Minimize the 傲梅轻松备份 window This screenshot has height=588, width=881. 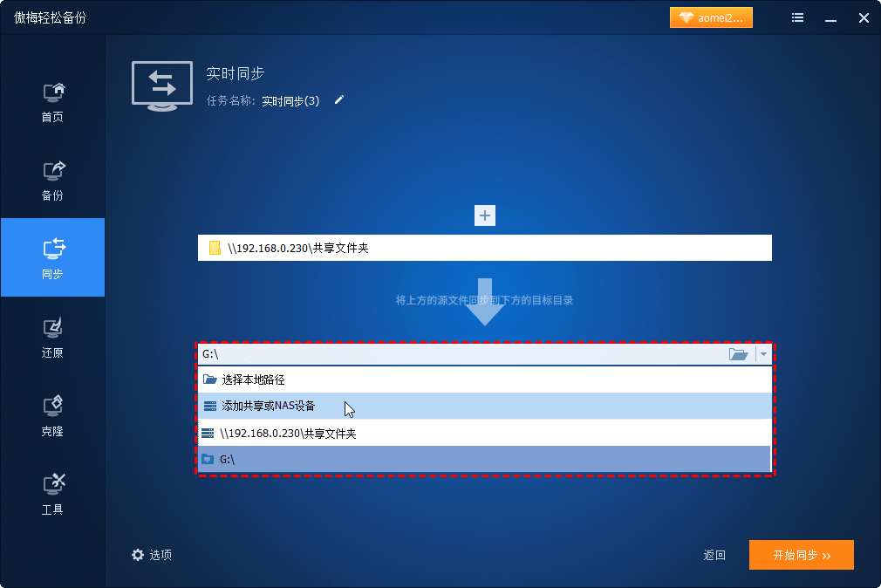coord(830,18)
